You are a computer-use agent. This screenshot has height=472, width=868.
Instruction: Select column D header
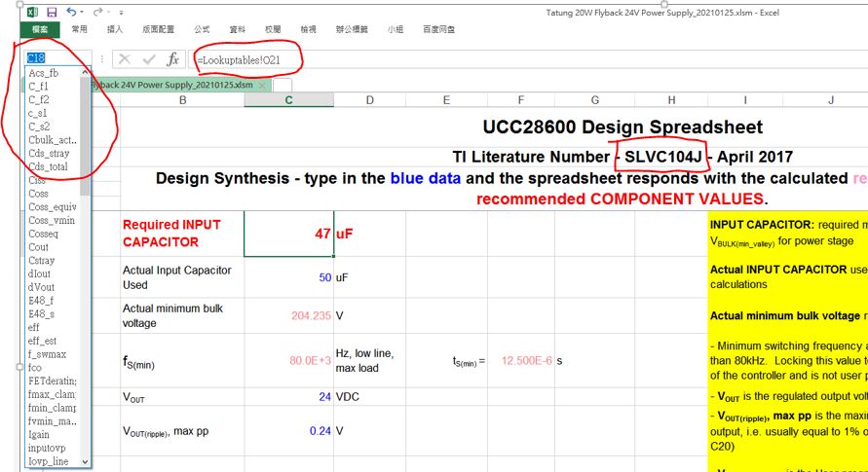point(370,100)
